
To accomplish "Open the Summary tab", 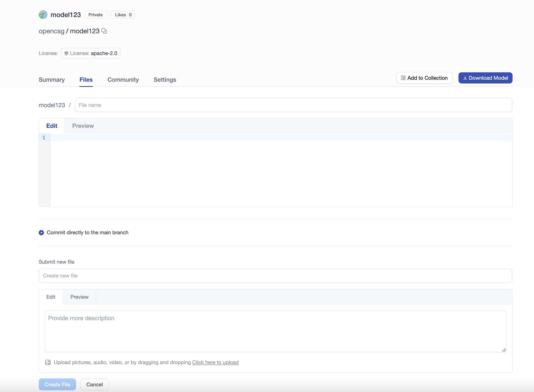I will click(x=52, y=80).
